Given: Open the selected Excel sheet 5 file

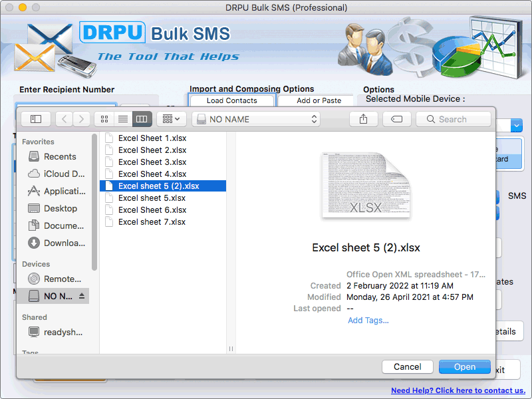Looking at the screenshot, I should click(x=464, y=366).
